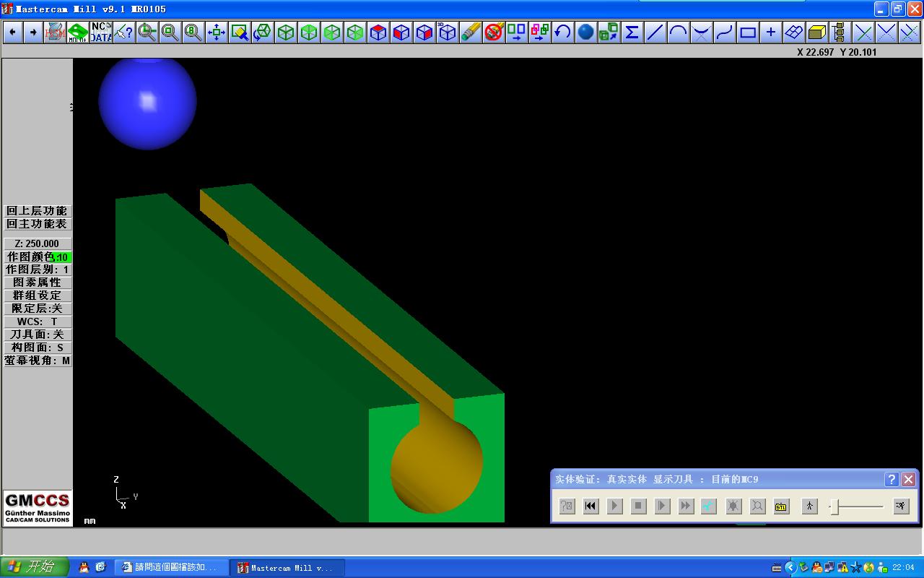
Task: Click the walking figure slow speed icon
Action: (809, 506)
